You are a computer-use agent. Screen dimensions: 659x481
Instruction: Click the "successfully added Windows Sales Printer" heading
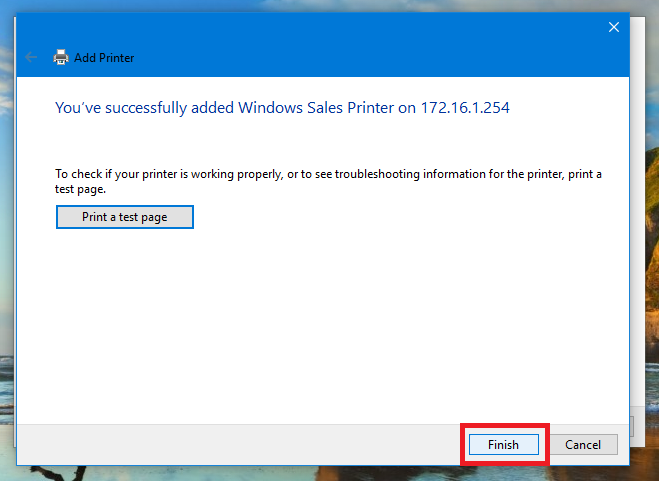tap(282, 108)
